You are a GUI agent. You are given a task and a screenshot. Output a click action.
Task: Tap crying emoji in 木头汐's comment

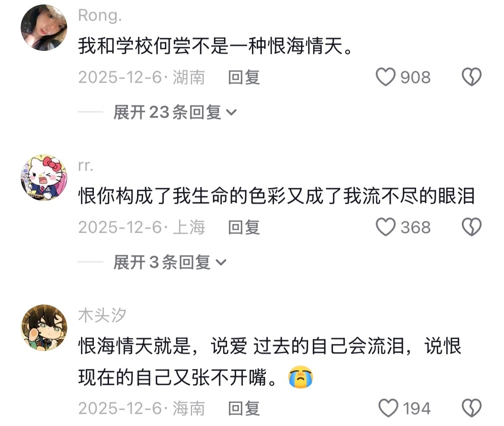coord(301,377)
